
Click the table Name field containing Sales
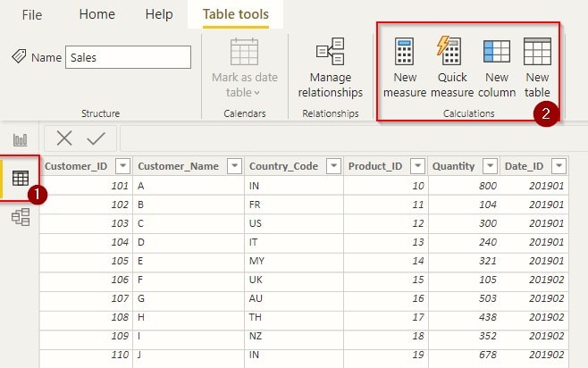point(129,57)
